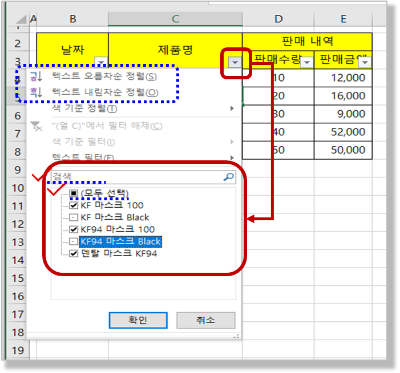Click the 판매 내역 merged header cell
400x373 pixels.
[307, 42]
